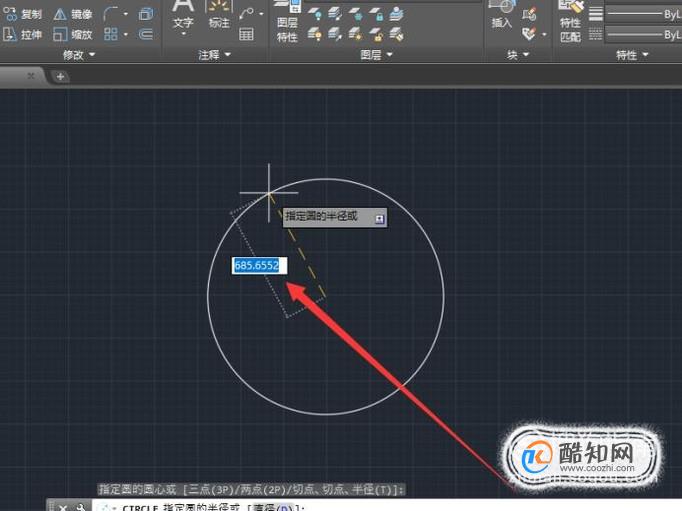
Task: Click the lineweight lines icon
Action: [595, 14]
